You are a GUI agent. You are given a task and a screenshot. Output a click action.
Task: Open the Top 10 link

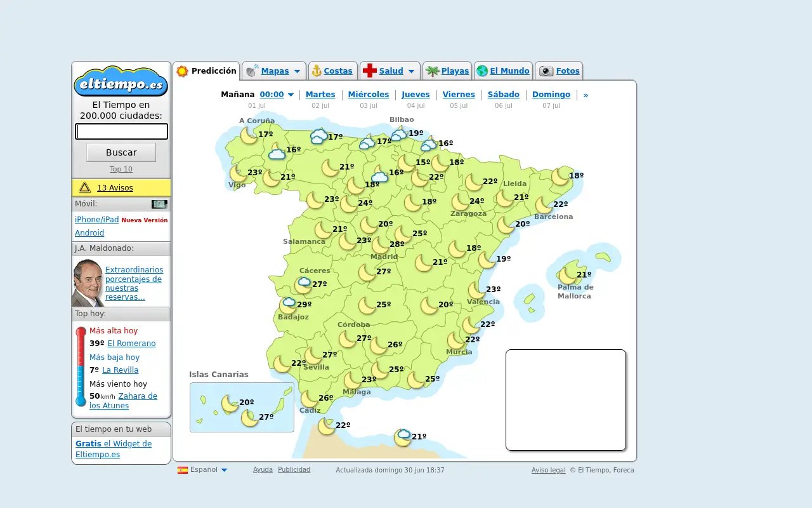121,169
